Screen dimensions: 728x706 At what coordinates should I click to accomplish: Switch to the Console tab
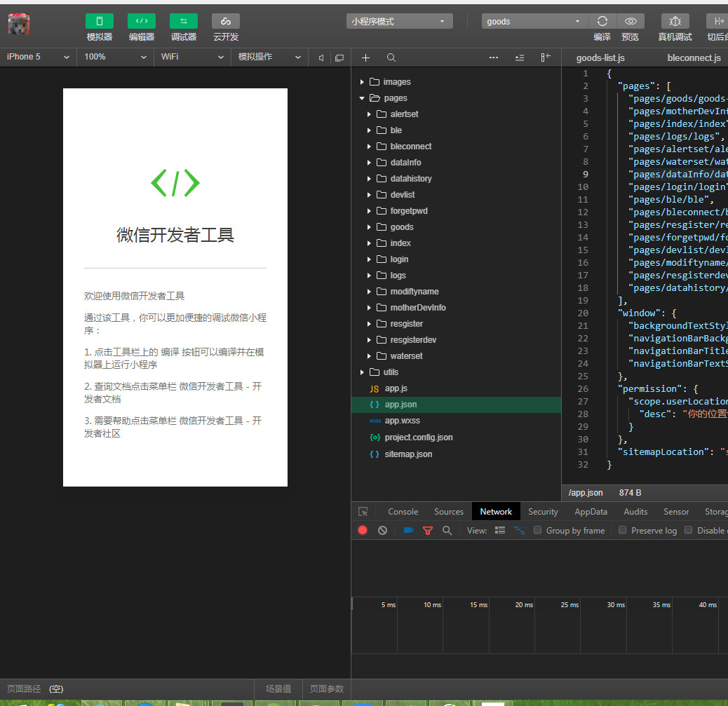403,512
